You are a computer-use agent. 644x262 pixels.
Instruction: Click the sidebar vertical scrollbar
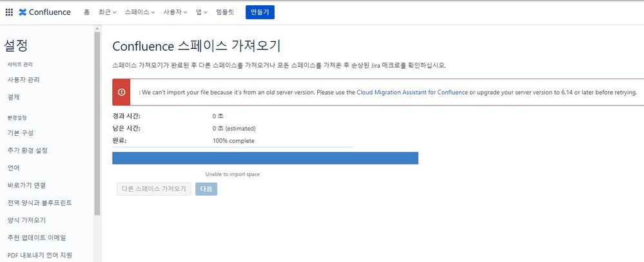pos(97,123)
